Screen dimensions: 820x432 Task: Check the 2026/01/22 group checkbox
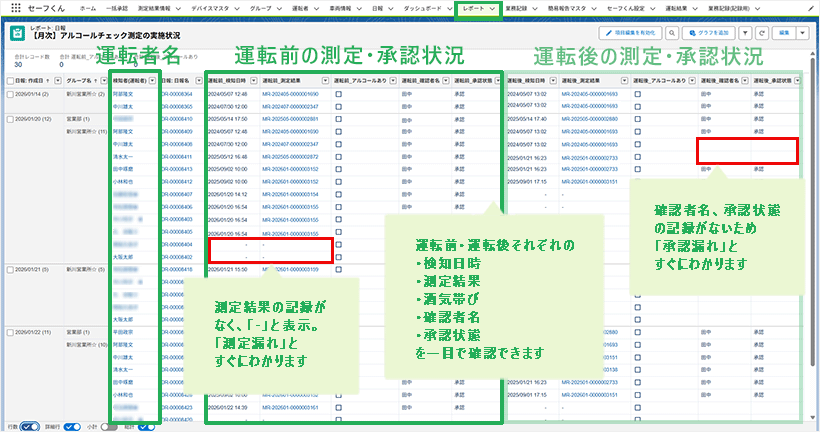(x=10, y=332)
